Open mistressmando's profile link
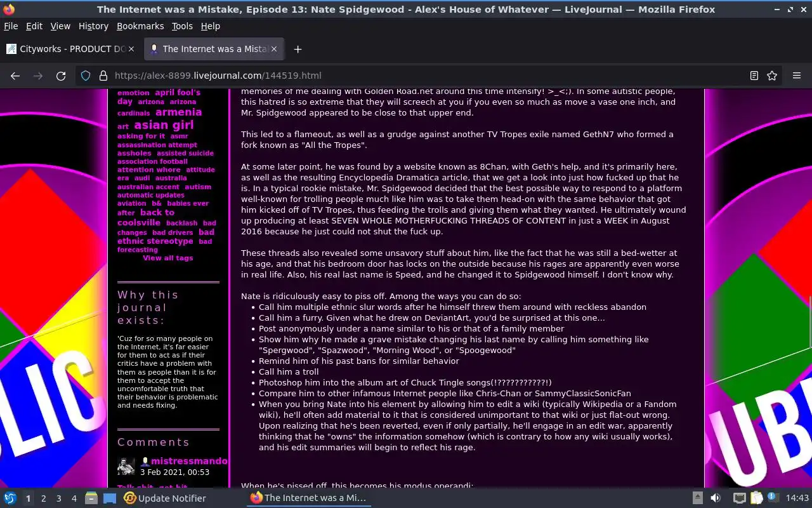812x508 pixels. pos(189,461)
